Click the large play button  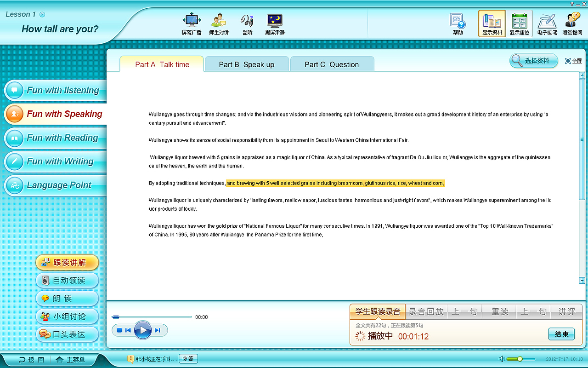(x=143, y=330)
